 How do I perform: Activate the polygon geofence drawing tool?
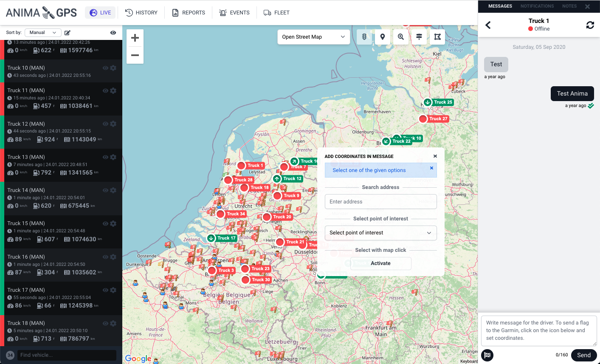coord(437,37)
